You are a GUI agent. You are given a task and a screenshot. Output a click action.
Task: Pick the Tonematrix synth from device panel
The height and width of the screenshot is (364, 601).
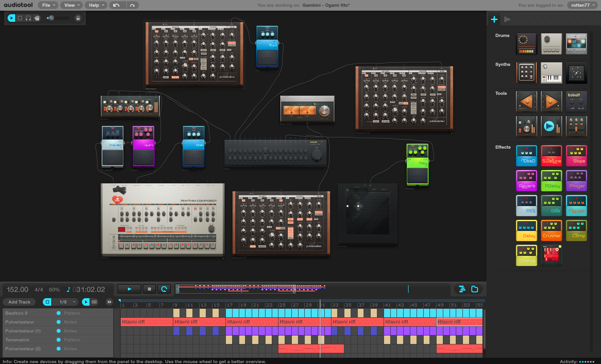tap(576, 73)
